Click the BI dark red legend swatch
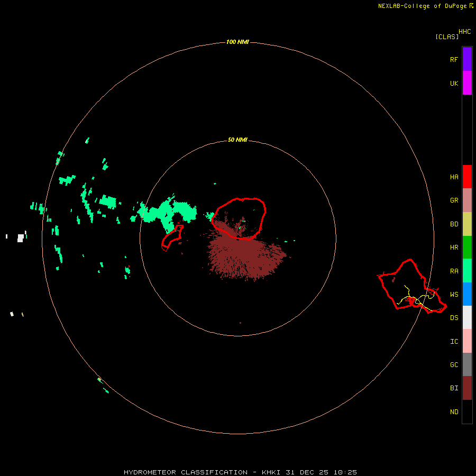 (467, 388)
